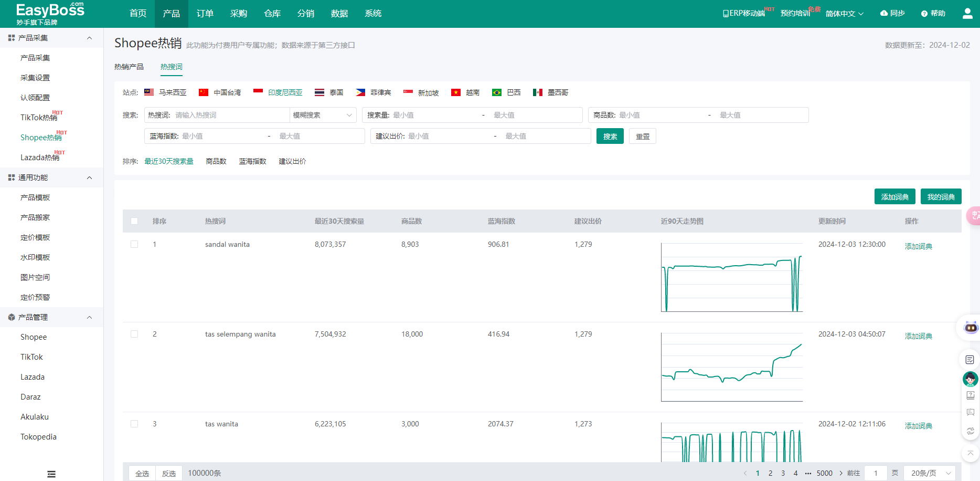Select Taiwan site flag
The width and height of the screenshot is (980, 481).
[204, 92]
